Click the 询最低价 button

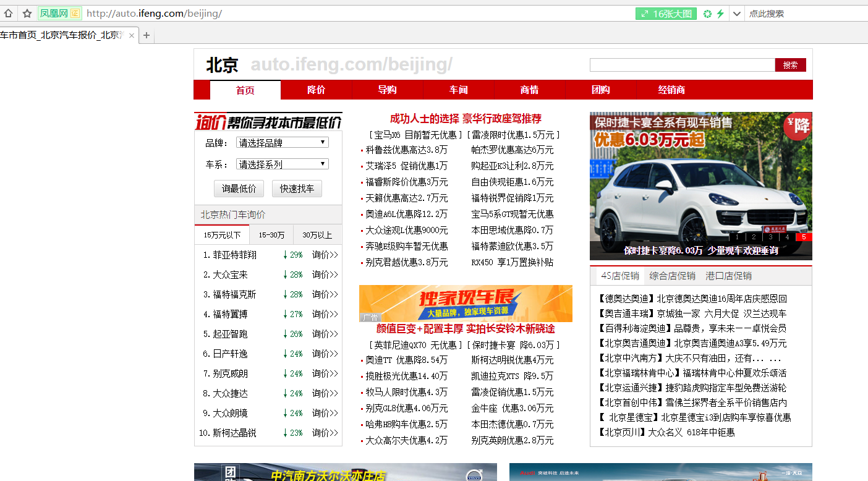[x=239, y=189]
